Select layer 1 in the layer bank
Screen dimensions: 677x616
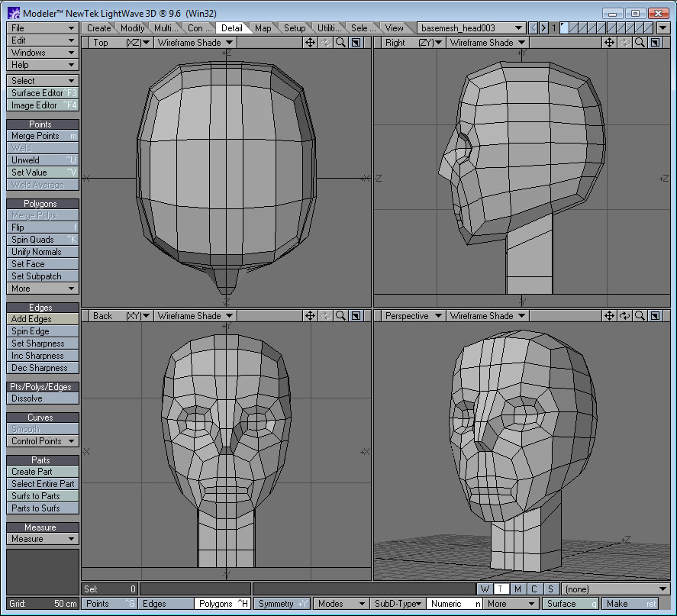tap(564, 28)
